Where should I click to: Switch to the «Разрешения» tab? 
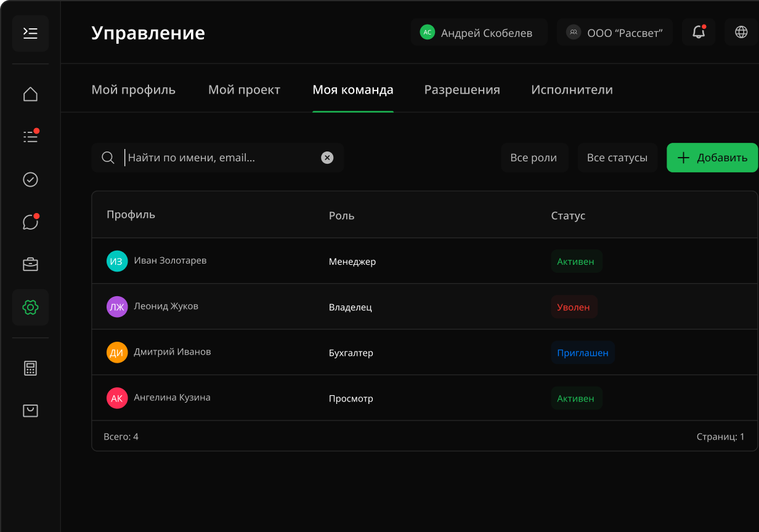pyautogui.click(x=461, y=89)
